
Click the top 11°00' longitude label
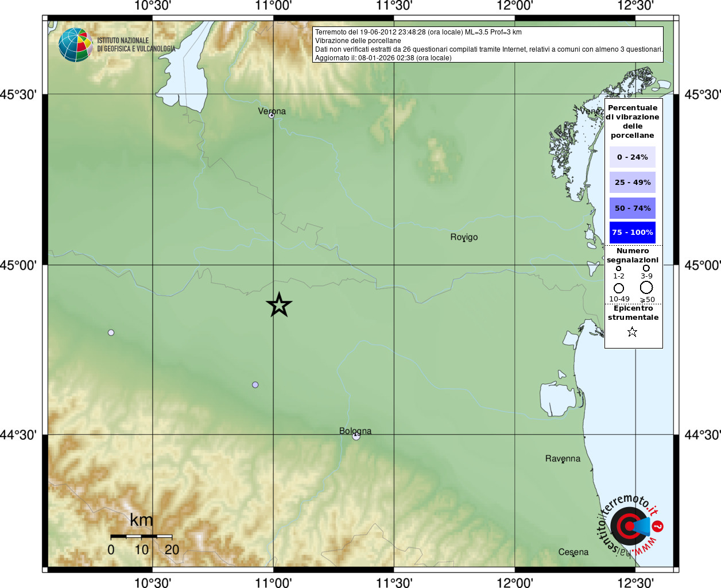pos(273,6)
